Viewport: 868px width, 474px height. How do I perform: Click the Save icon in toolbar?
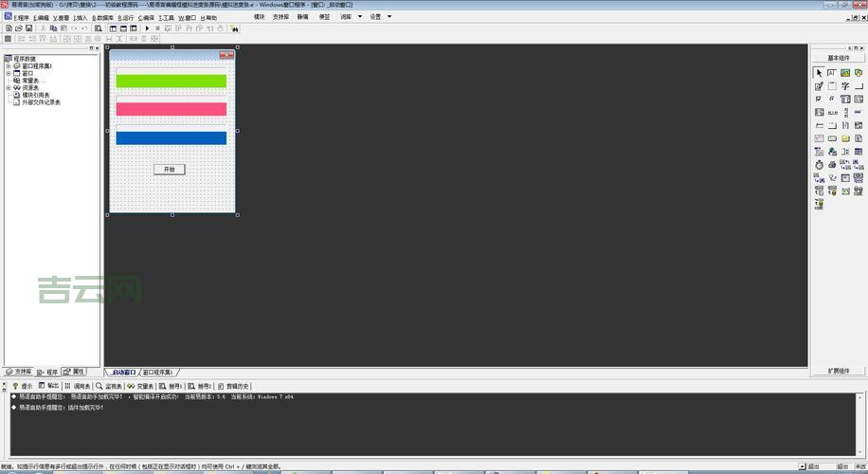(29, 28)
